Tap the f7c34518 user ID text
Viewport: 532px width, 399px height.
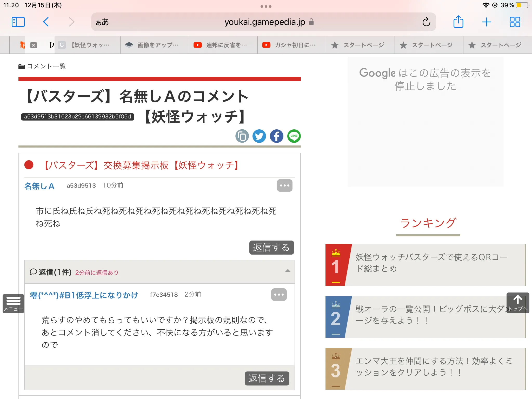pos(164,295)
